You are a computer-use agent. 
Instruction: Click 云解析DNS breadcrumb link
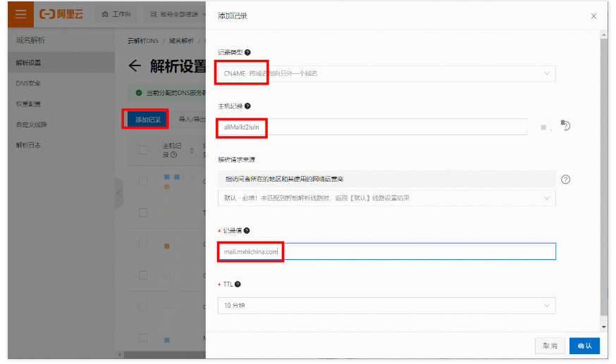(x=143, y=41)
